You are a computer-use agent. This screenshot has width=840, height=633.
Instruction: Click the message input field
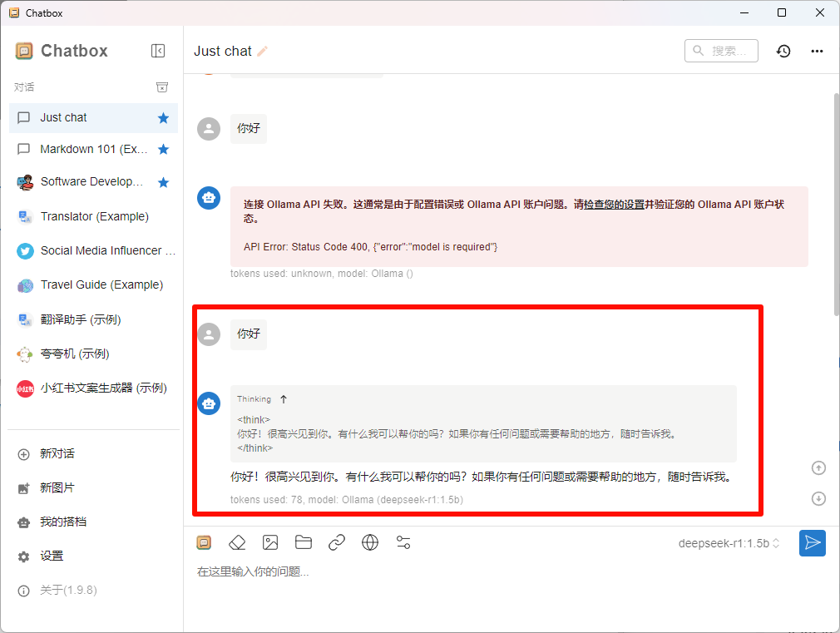[416, 571]
